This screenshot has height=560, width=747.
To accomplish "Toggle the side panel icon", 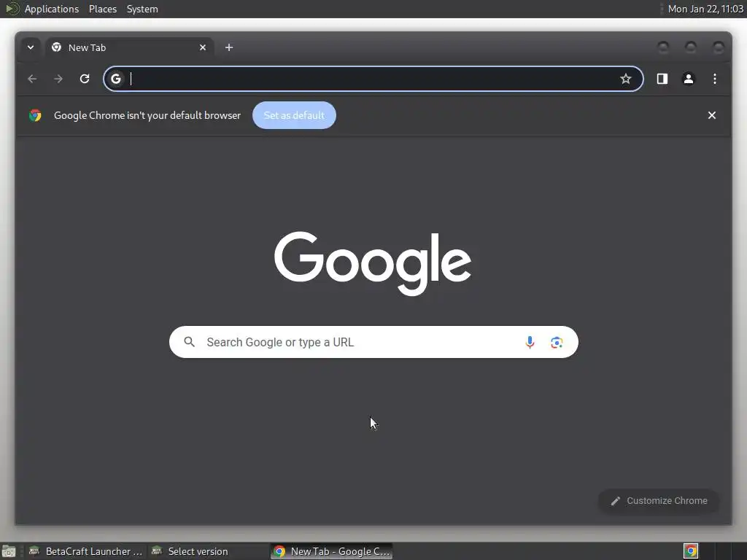I will click(x=662, y=79).
